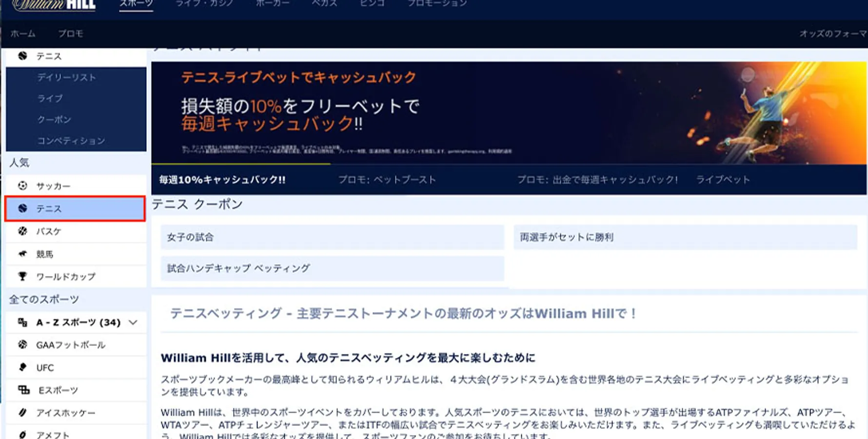The width and height of the screenshot is (868, 439).
Task: Open the 両選手がセットに勝利 coupon
Action: tap(685, 237)
